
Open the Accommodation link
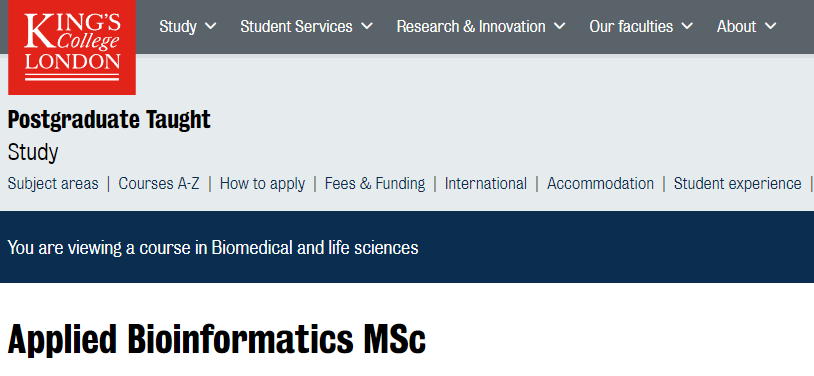point(601,184)
